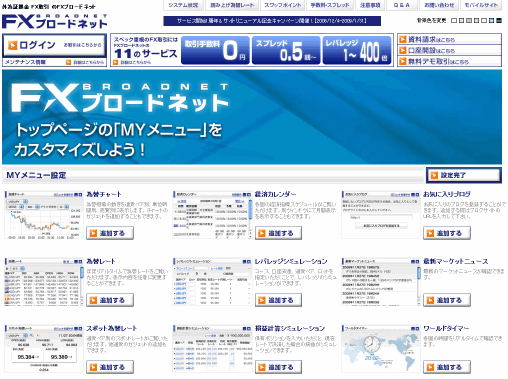Click the 為替レート widget title

pyautogui.click(x=101, y=261)
